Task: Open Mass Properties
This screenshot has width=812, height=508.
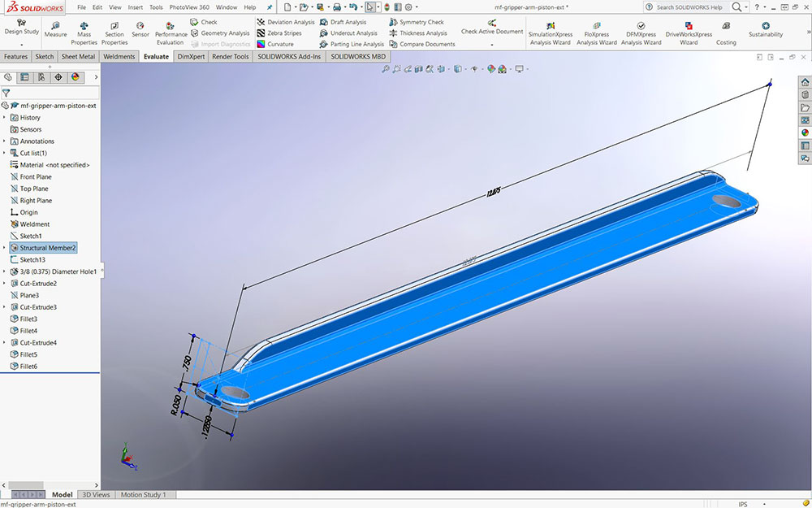Action: pyautogui.click(x=84, y=33)
